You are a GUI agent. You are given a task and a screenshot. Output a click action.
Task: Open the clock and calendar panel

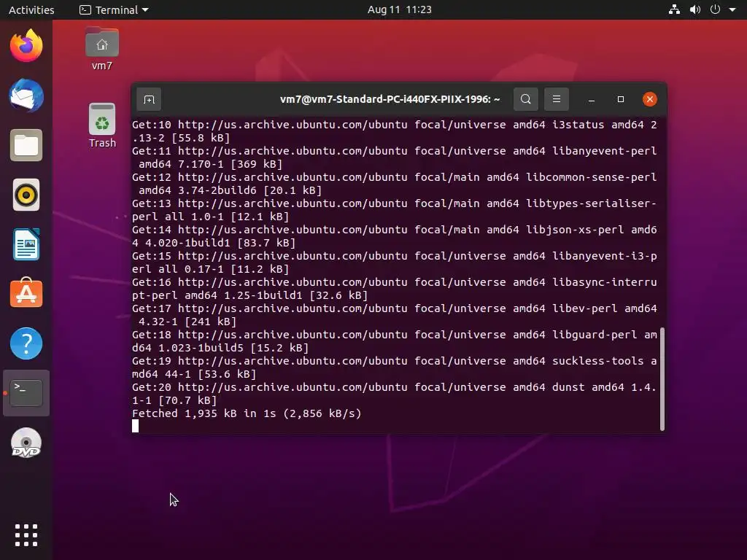tap(399, 9)
